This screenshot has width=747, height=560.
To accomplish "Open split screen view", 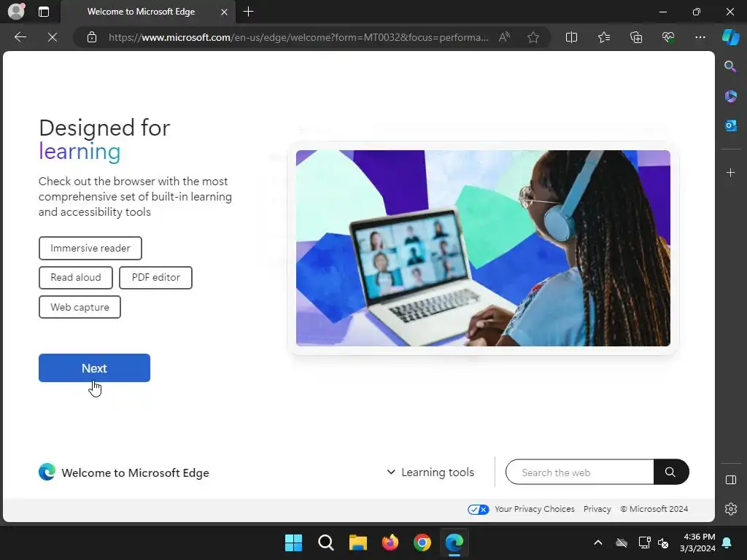I will point(571,37).
